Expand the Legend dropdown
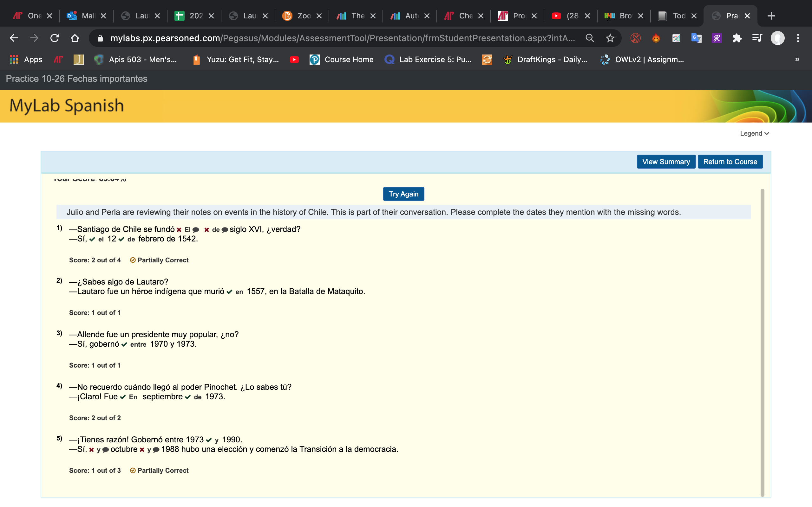812x507 pixels. point(754,133)
